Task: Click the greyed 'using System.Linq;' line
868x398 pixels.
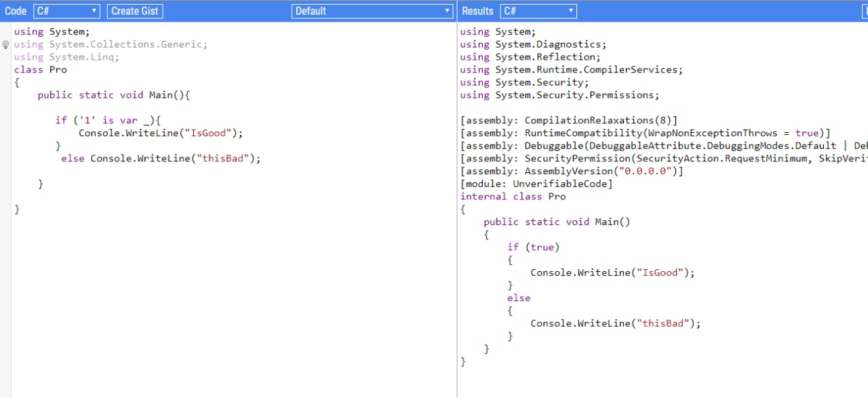Action: click(66, 57)
